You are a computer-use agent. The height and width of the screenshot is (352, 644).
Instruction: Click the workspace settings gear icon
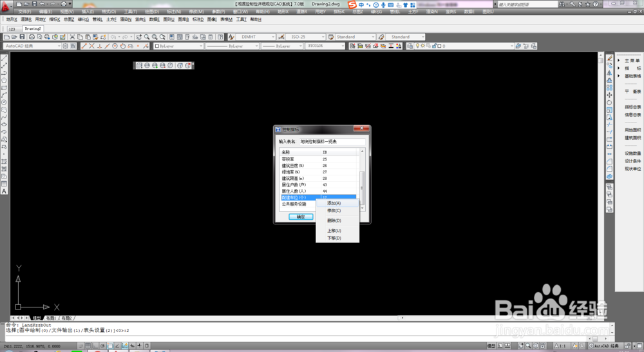(65, 46)
